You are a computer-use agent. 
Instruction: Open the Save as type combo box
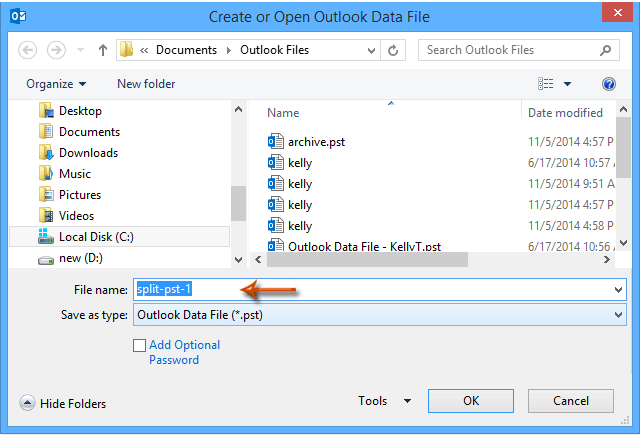[380, 315]
